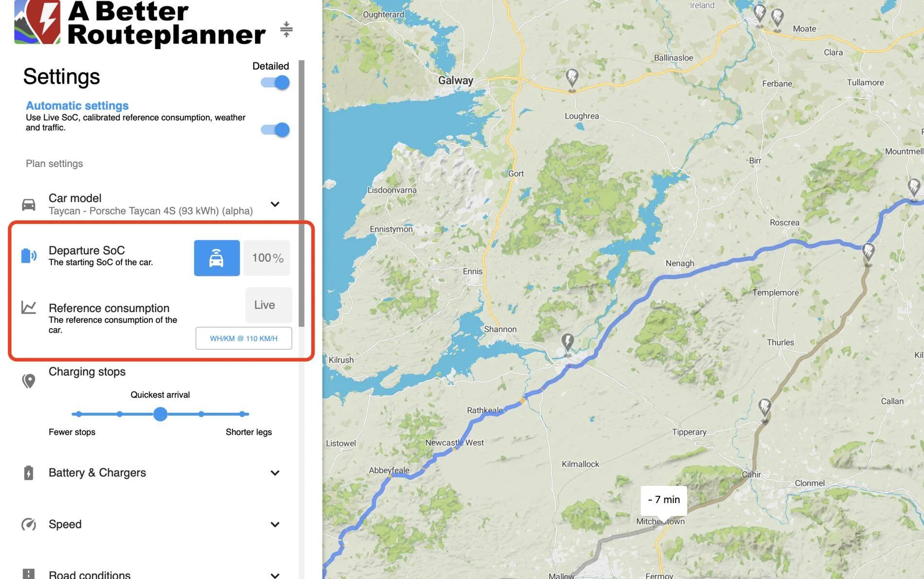This screenshot has height=579, width=924.
Task: Click the battery icon next to Departure SoC
Action: coord(29,255)
